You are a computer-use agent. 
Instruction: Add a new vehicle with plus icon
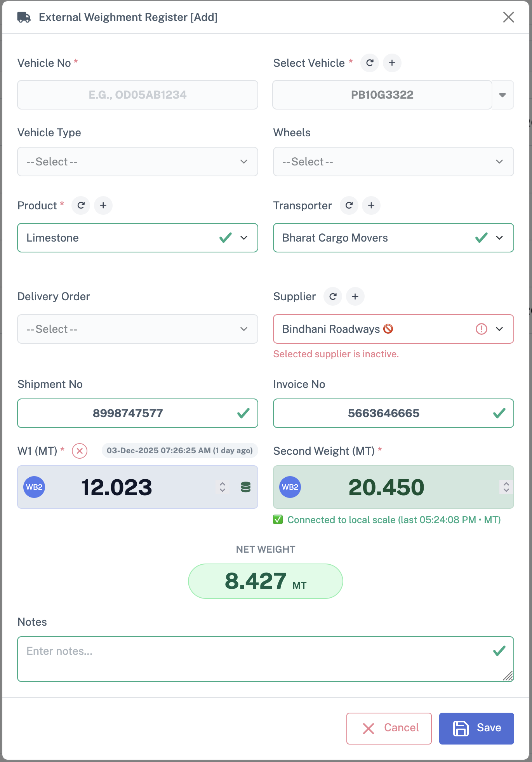[x=392, y=63]
